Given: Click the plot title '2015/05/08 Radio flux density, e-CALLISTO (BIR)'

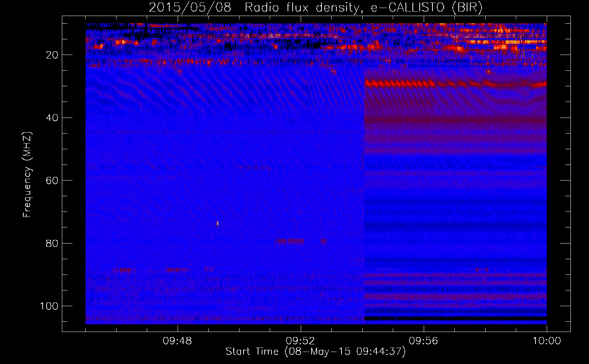Looking at the screenshot, I should coord(316,7).
